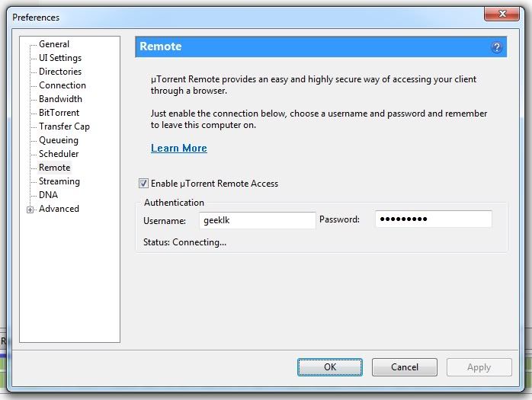Open Streaming preferences
532x400 pixels.
(59, 181)
